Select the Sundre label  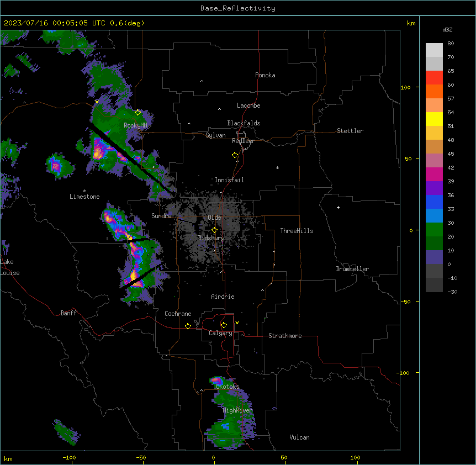161,216
